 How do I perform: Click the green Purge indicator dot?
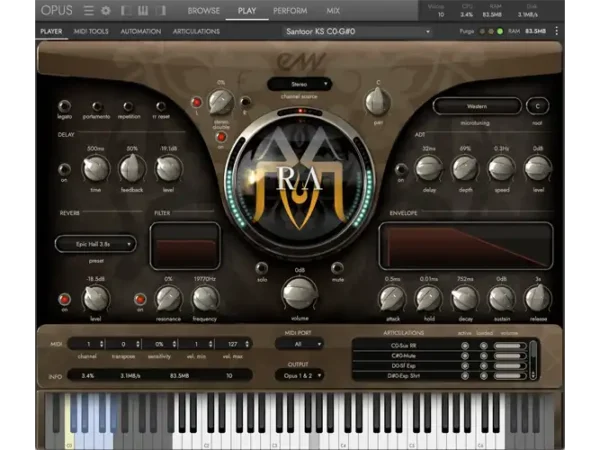point(500,31)
